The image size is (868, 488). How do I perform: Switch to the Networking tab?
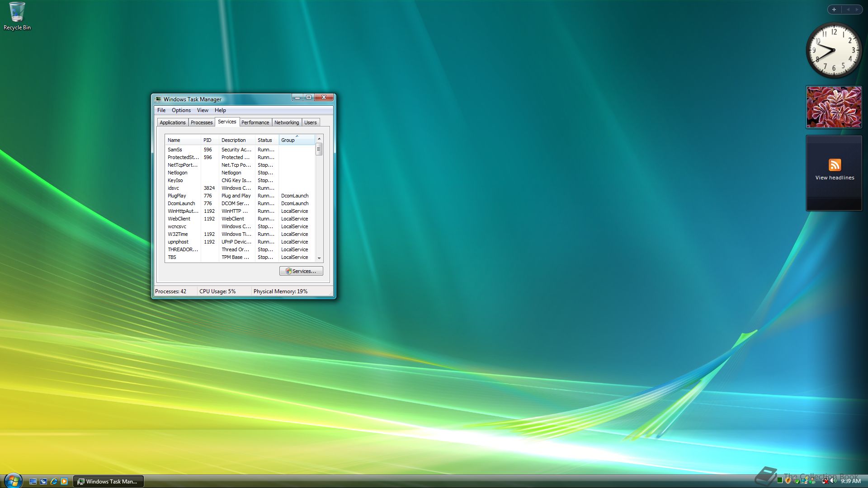287,122
